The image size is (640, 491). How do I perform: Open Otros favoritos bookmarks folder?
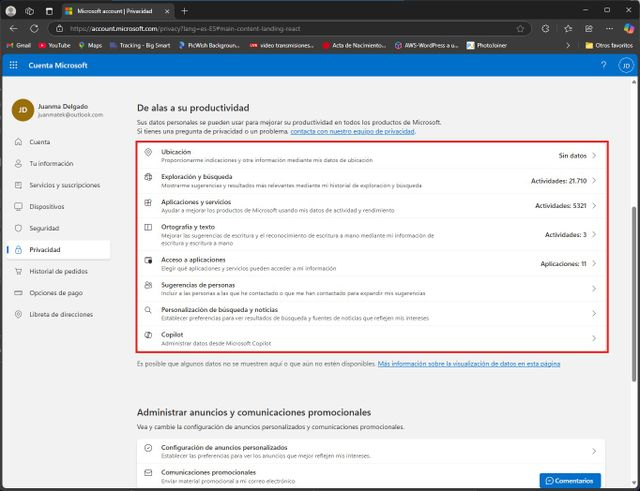(606, 45)
